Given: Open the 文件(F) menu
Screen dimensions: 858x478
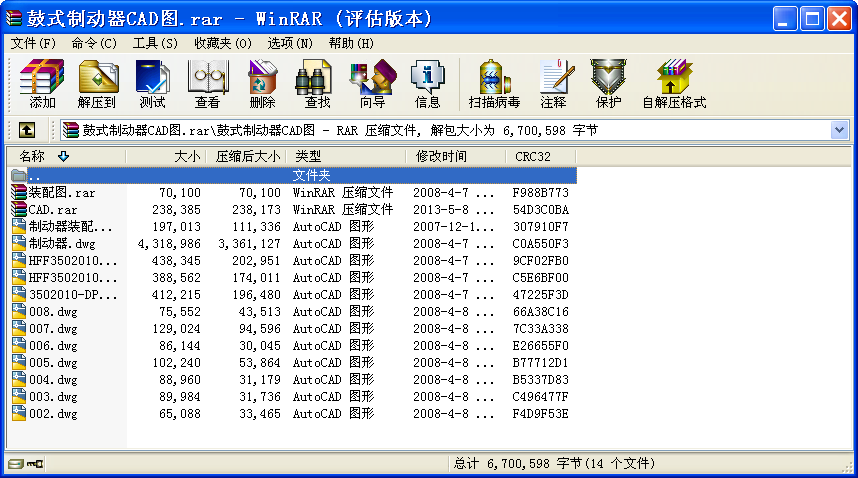Looking at the screenshot, I should point(33,43).
